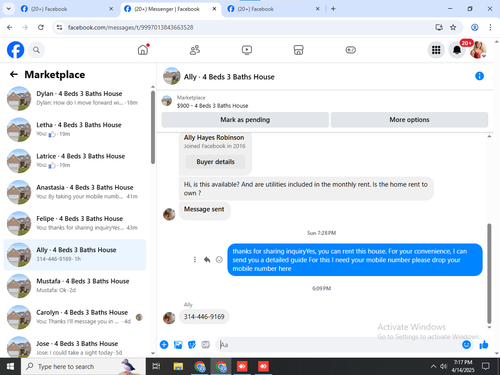Viewport: 500px width, 375px height.
Task: Mark listing as pending
Action: (245, 120)
